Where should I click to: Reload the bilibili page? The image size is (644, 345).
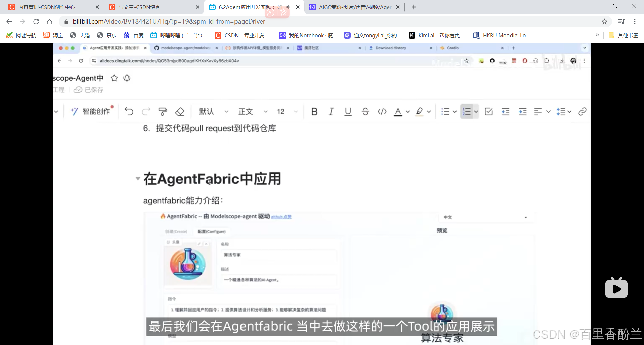click(x=36, y=22)
